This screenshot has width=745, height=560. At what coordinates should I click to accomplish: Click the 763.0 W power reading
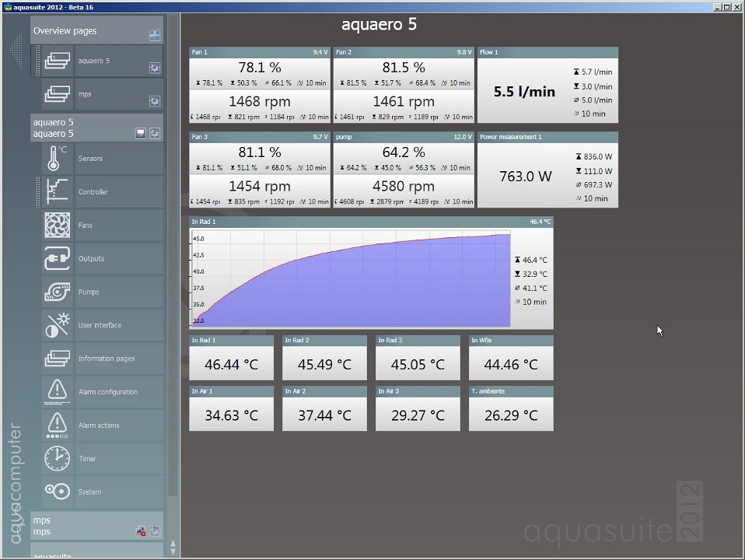coord(525,177)
